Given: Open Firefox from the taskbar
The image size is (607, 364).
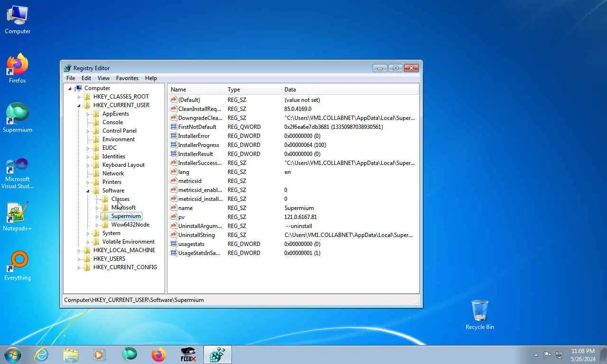Looking at the screenshot, I should (158, 355).
